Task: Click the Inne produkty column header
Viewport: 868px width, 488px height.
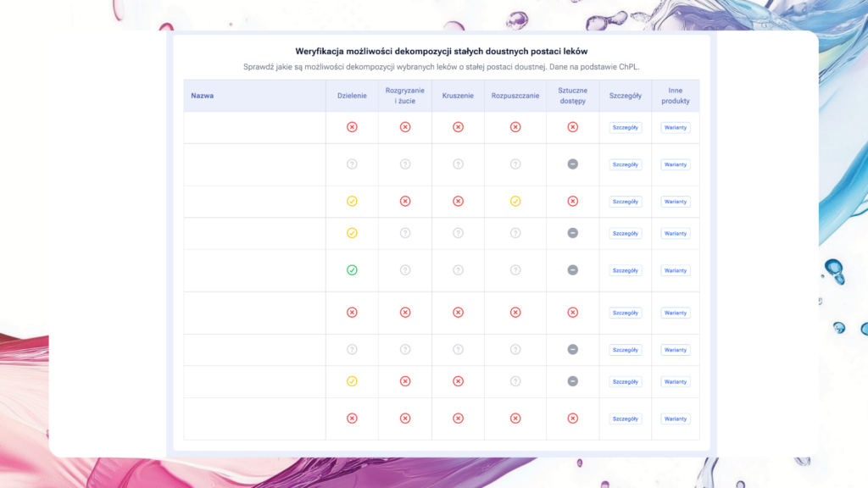Action: click(676, 96)
